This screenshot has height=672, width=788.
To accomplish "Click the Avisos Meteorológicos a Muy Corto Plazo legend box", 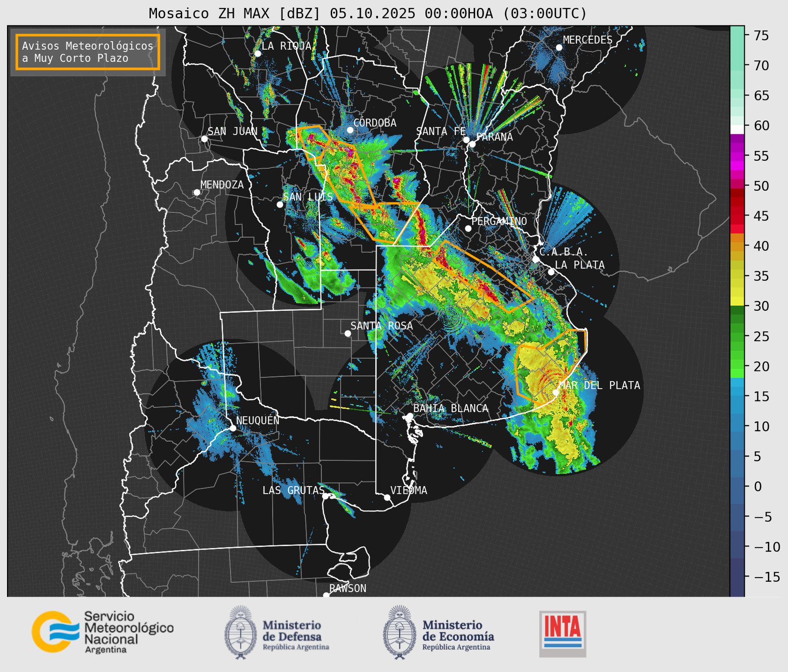I will [x=88, y=52].
